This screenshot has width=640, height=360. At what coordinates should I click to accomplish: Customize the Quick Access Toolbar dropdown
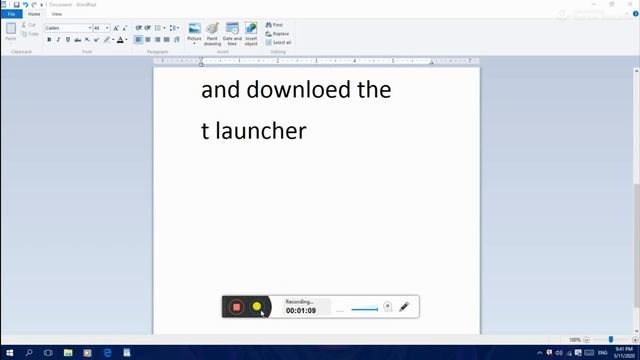(x=41, y=5)
